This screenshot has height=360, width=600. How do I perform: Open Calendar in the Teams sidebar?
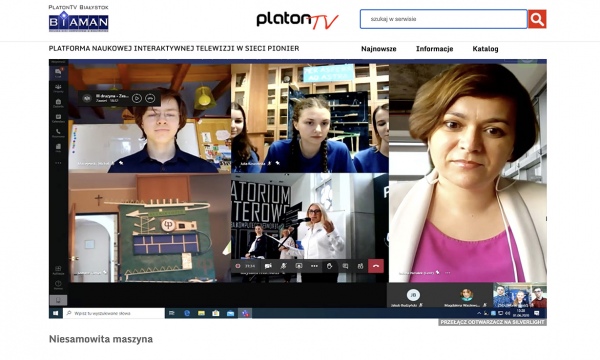coord(58,118)
